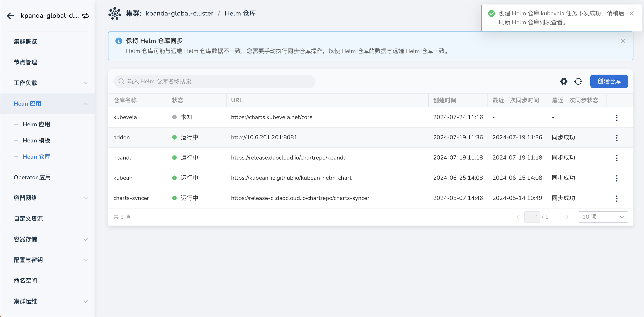Viewport: 644px width, 317px height.
Task: Click the addon repository name
Action: click(121, 137)
